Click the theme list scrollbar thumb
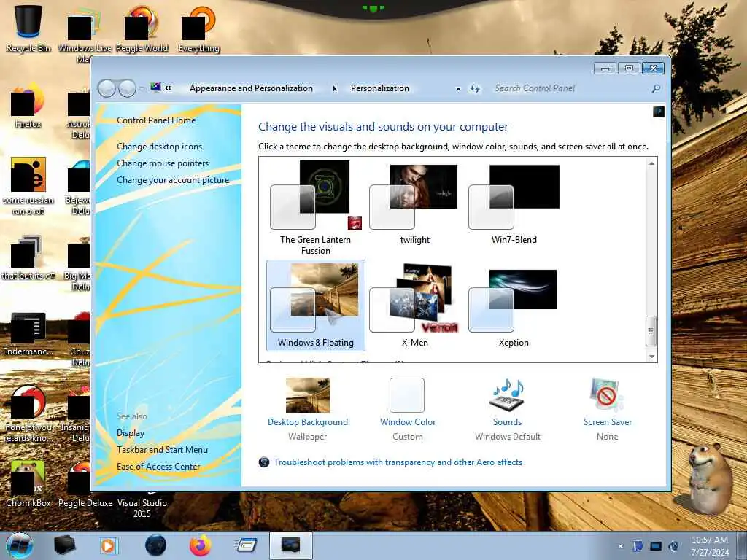The width and height of the screenshot is (747, 560). 651,331
